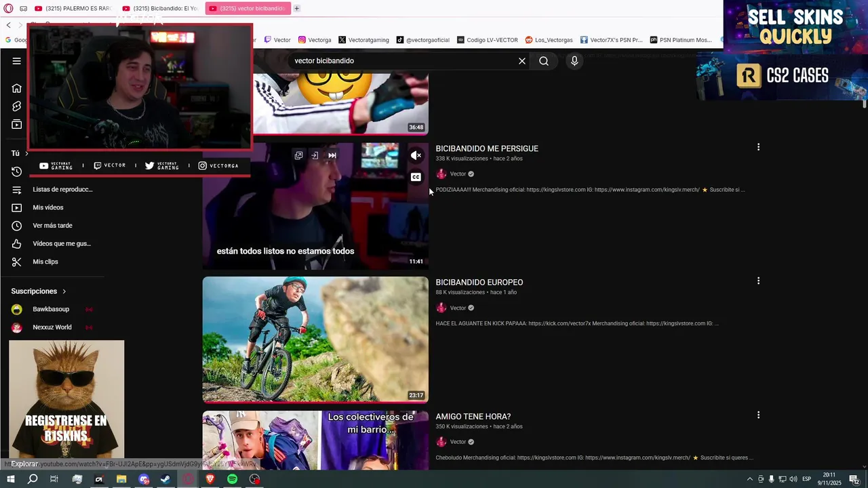Open Vector channel under BICIBANDIDO EUROPEO
This screenshot has width=868, height=488.
click(458, 308)
